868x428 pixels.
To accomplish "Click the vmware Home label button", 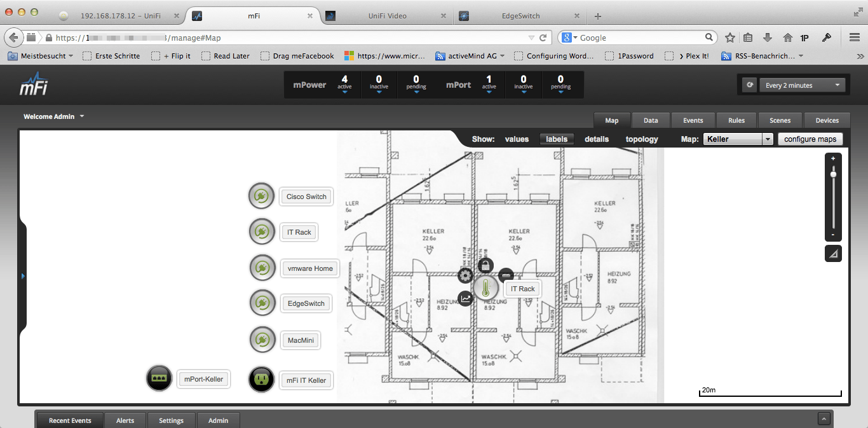I will [310, 268].
